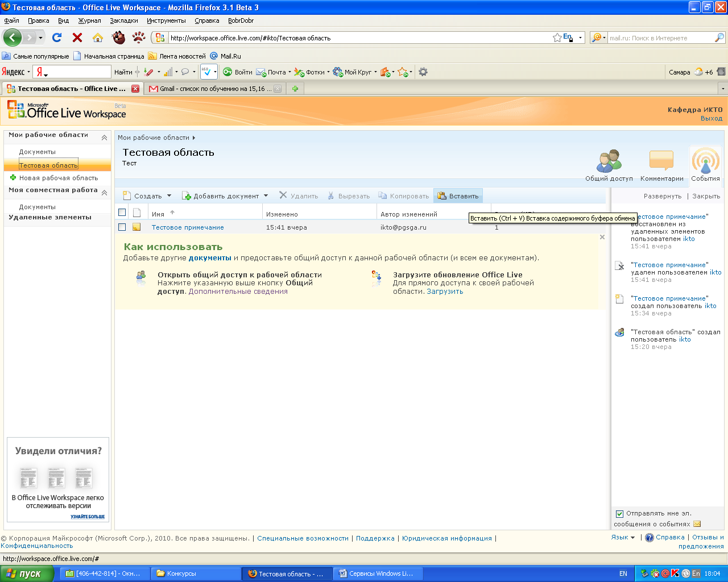Click Закрыть in the events panel
Viewport: 728px width, 582px height.
706,196
